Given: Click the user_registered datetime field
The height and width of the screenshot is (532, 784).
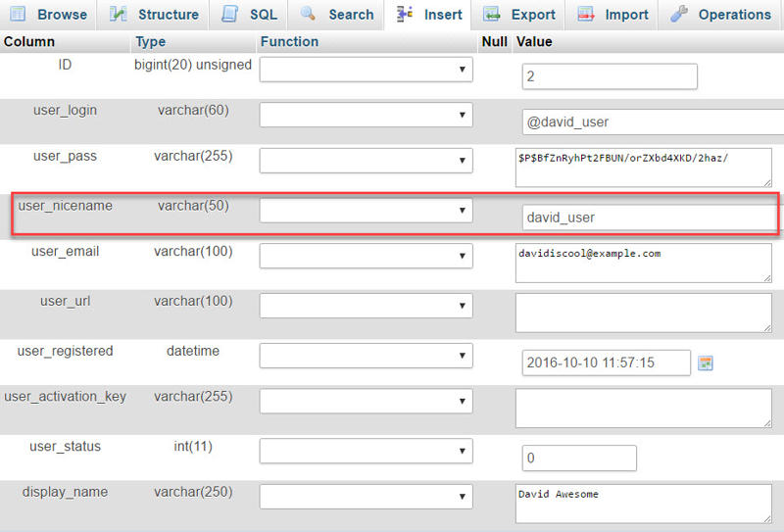Looking at the screenshot, I should [606, 363].
